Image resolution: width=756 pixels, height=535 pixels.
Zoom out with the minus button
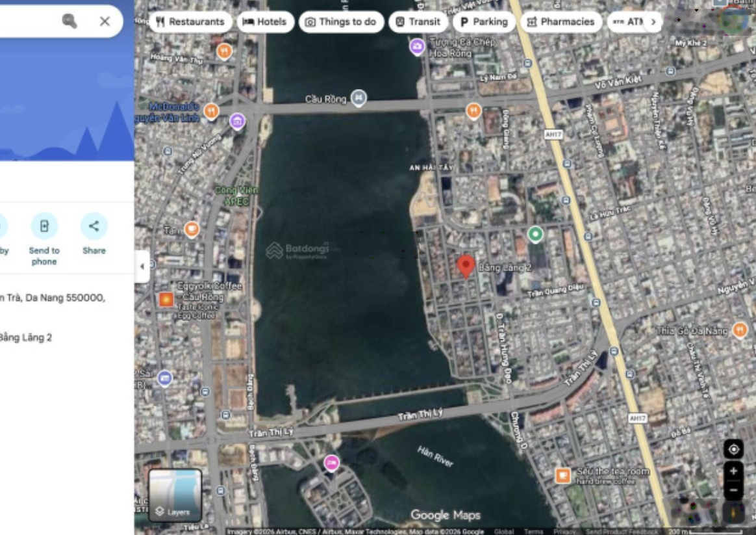[x=733, y=489]
